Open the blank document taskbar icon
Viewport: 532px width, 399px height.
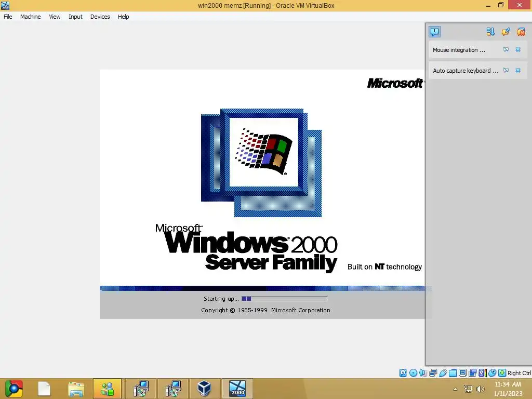(x=44, y=389)
